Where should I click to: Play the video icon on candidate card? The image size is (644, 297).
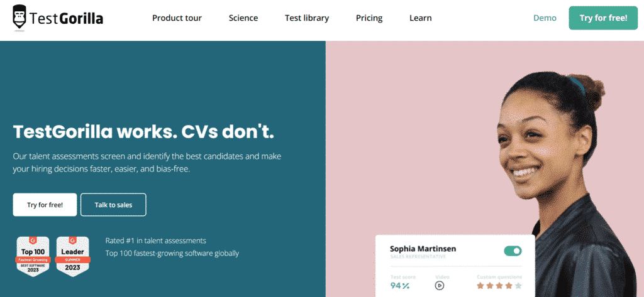440,286
